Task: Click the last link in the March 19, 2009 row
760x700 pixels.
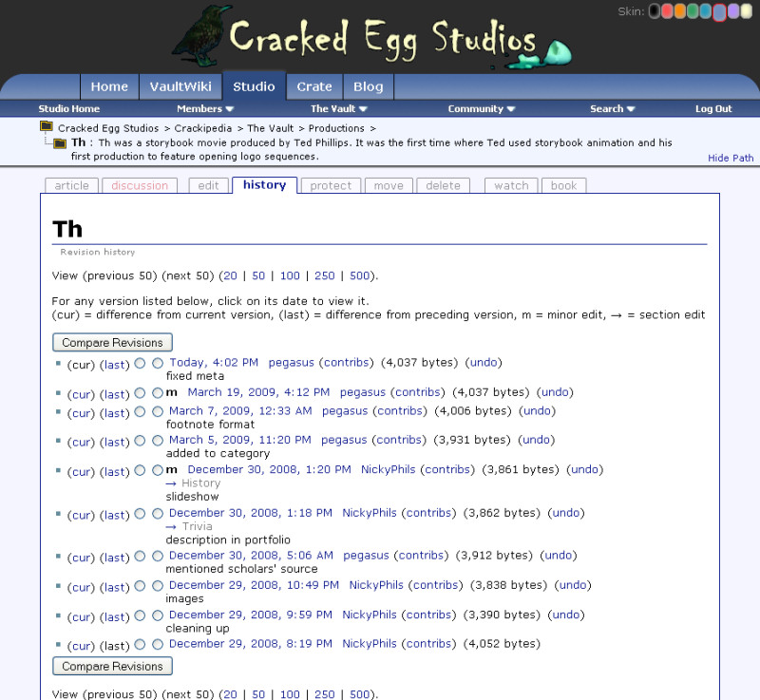Action: click(115, 394)
